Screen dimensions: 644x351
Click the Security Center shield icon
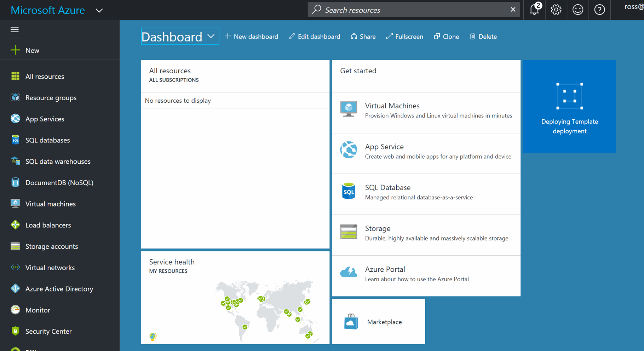click(15, 331)
